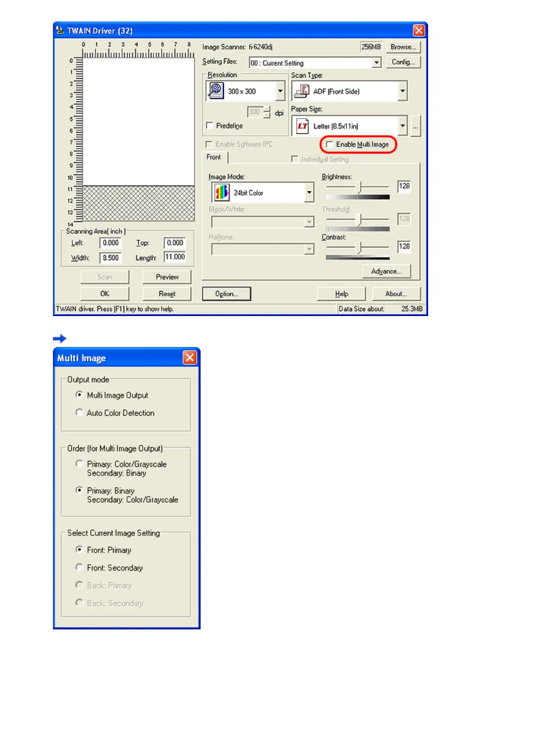Open the Option... dialog

click(226, 294)
